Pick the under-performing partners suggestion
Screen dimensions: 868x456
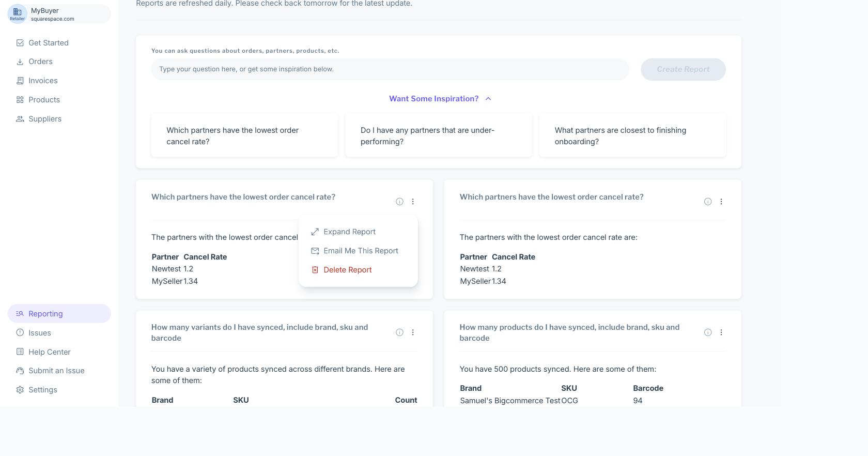(438, 136)
